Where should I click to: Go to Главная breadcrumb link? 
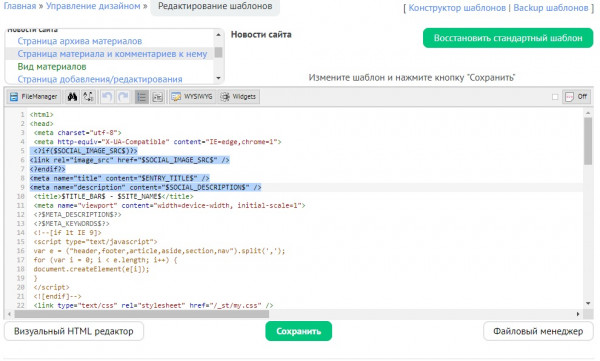tap(20, 6)
